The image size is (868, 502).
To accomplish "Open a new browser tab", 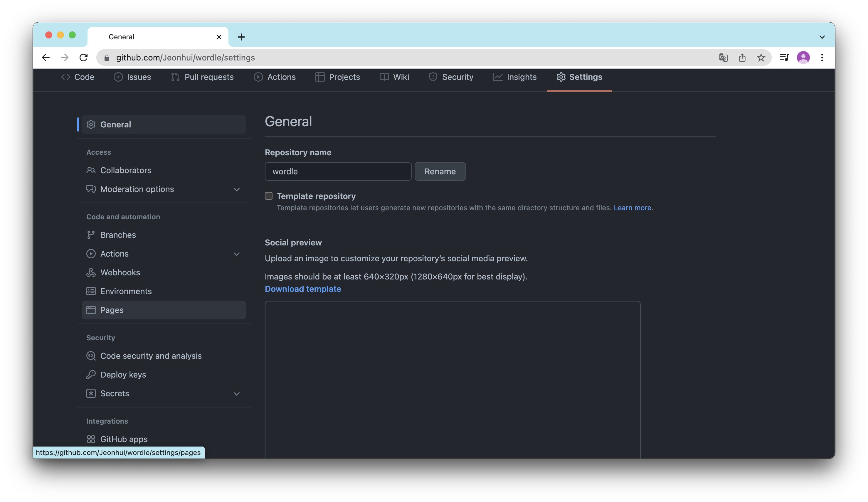I will pyautogui.click(x=241, y=37).
